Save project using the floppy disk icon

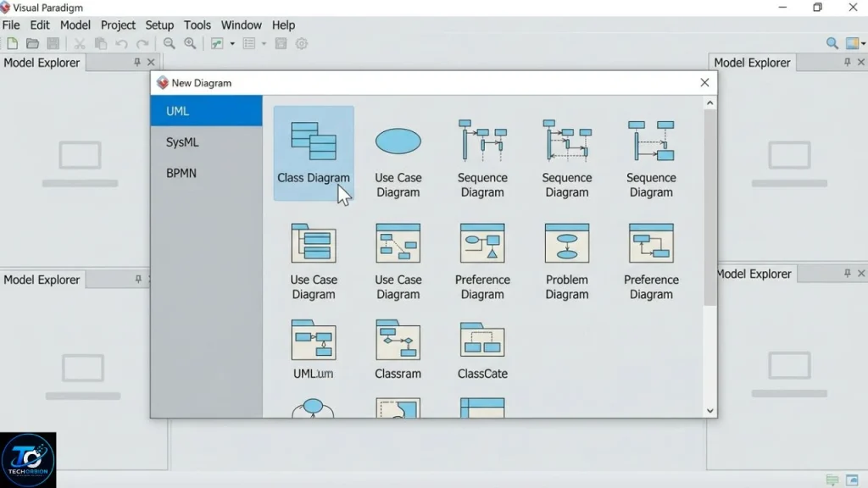point(53,44)
